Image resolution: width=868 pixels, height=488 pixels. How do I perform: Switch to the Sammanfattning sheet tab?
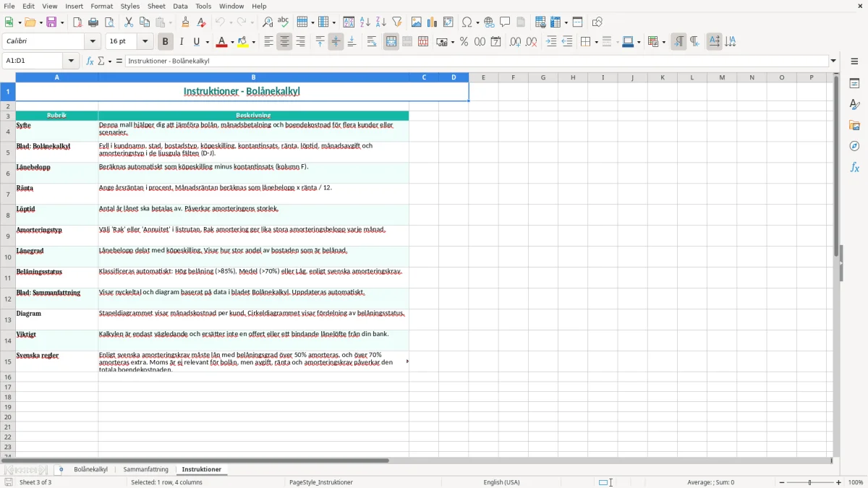click(x=145, y=469)
